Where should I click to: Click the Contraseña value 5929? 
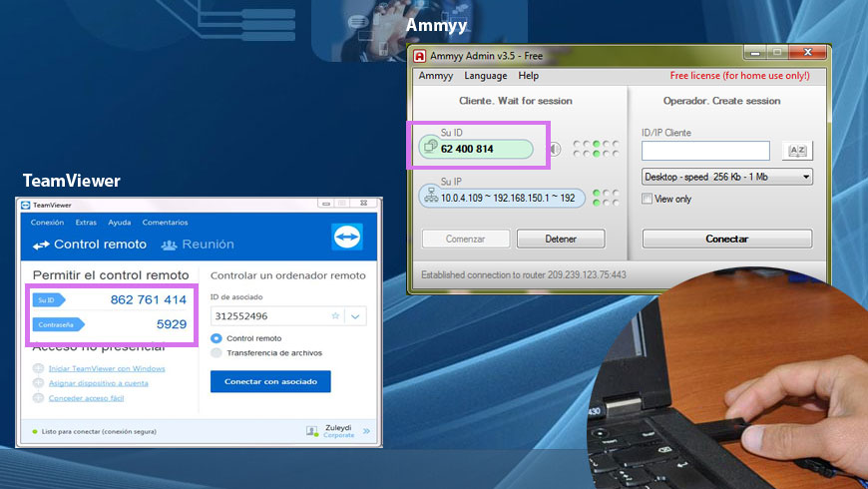pyautogui.click(x=172, y=324)
